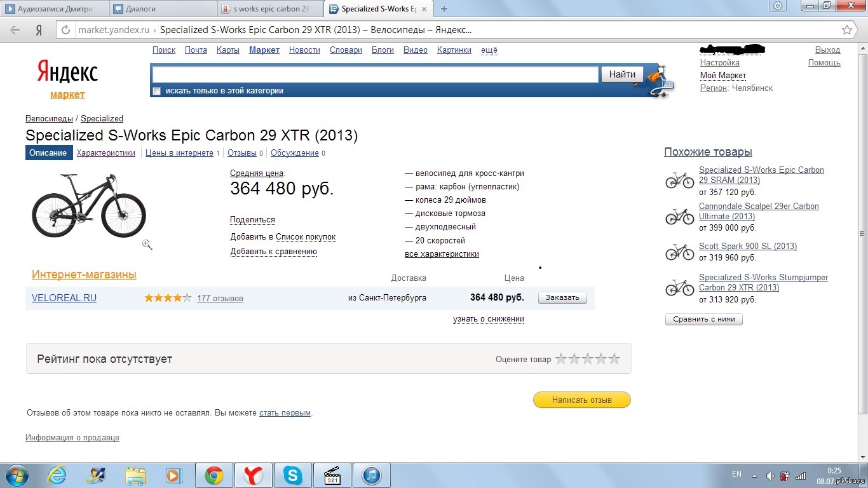Open Google Chrome from taskbar
The width and height of the screenshot is (868, 488).
tap(214, 475)
